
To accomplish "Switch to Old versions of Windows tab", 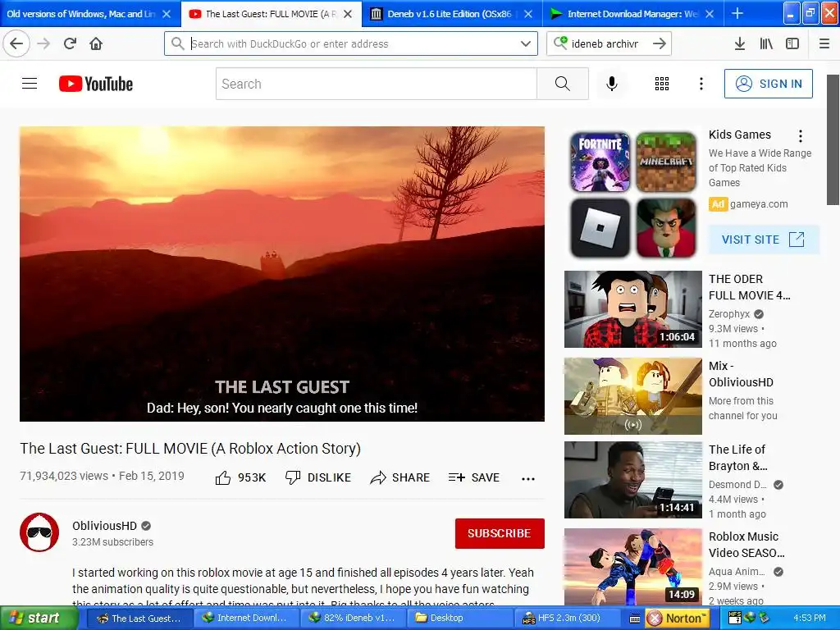I will pyautogui.click(x=80, y=13).
